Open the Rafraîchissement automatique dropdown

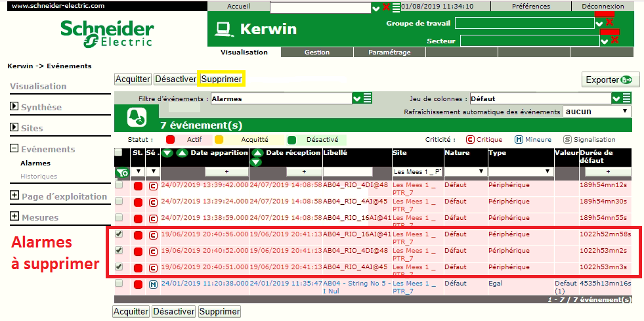tap(596, 112)
